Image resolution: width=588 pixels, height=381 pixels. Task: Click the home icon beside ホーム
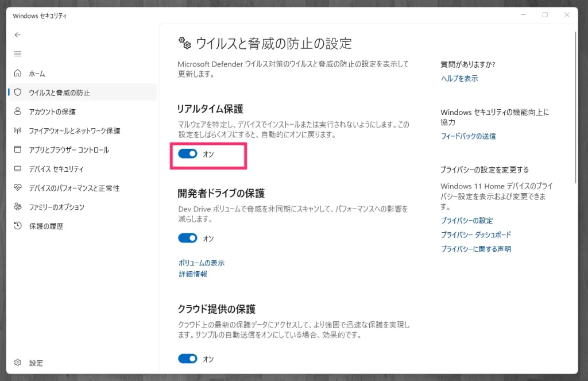(18, 73)
